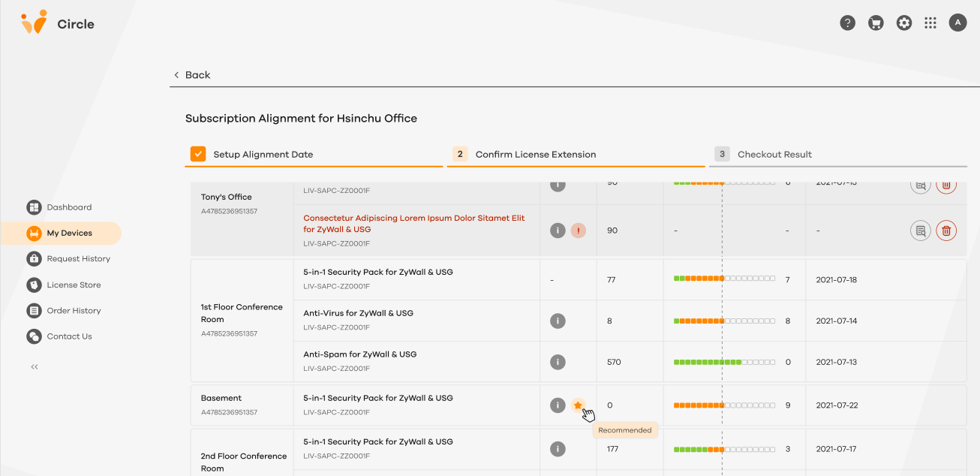Collapse the sidebar with the double chevron

click(35, 367)
